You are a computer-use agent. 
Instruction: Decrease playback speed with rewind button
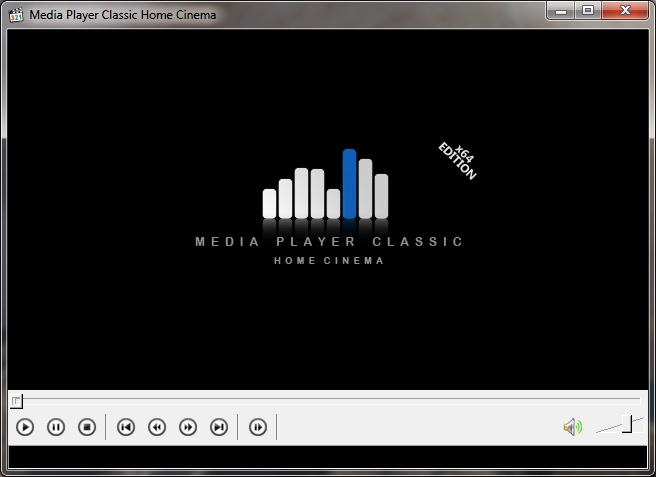[x=157, y=427]
